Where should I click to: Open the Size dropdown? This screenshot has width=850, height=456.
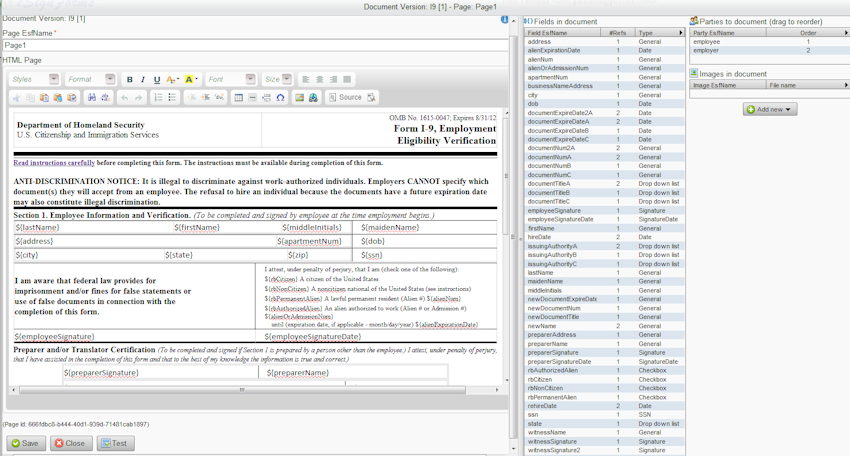pos(278,79)
